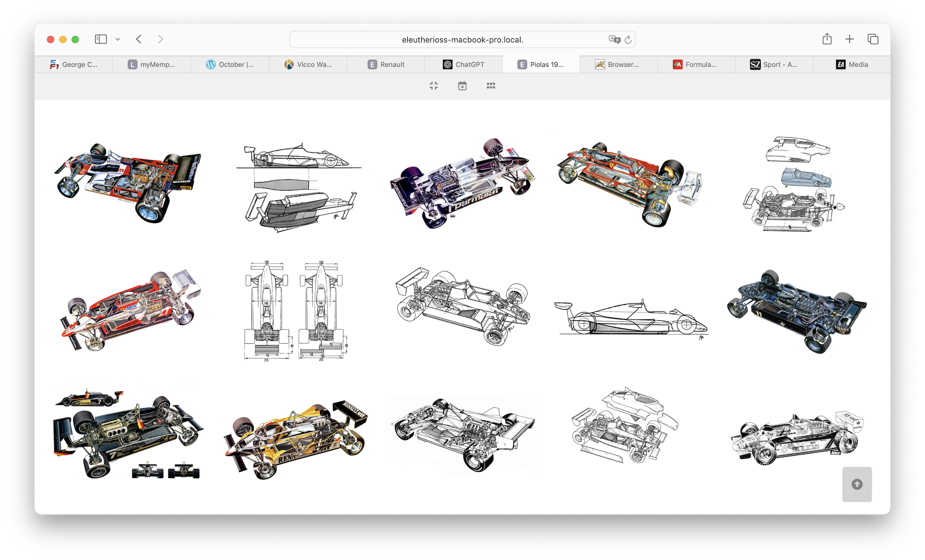925x560 pixels.
Task: Open the red Ferrari cutaway thumbnail
Action: coord(629,184)
